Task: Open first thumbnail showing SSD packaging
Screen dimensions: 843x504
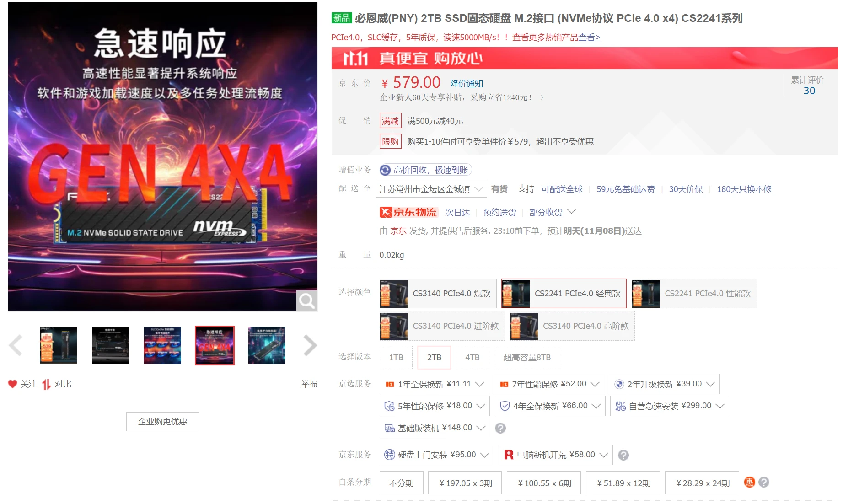Action: point(58,345)
